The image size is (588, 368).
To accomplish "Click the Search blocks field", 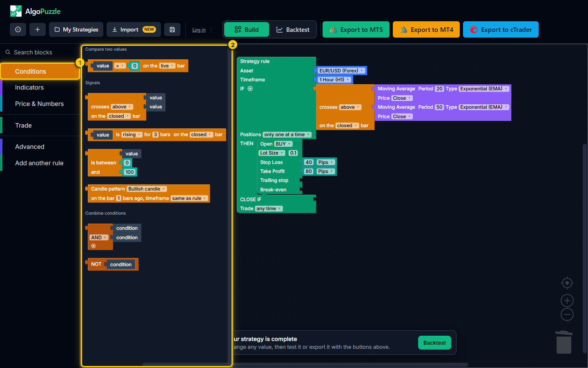I will pos(40,52).
